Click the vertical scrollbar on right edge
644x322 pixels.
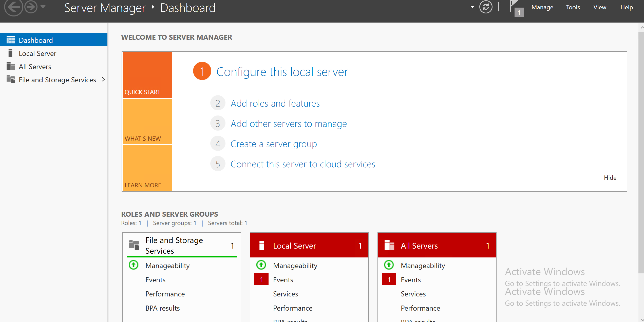[641, 152]
